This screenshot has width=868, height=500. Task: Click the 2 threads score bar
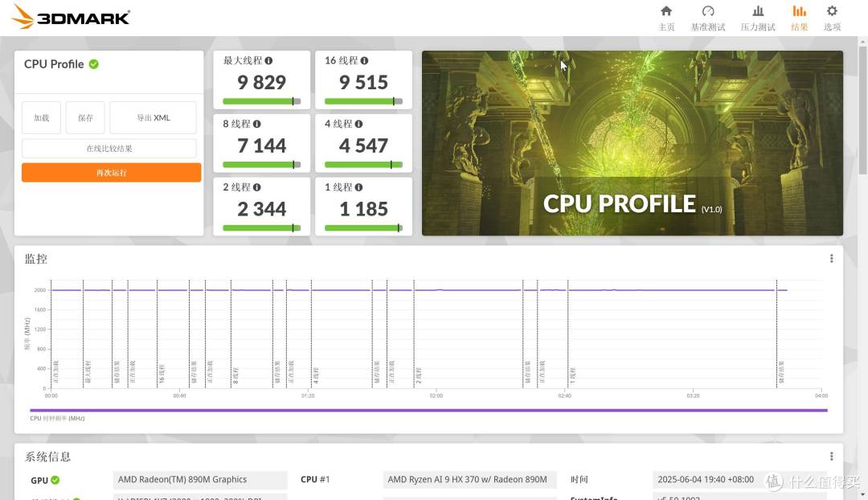(262, 227)
